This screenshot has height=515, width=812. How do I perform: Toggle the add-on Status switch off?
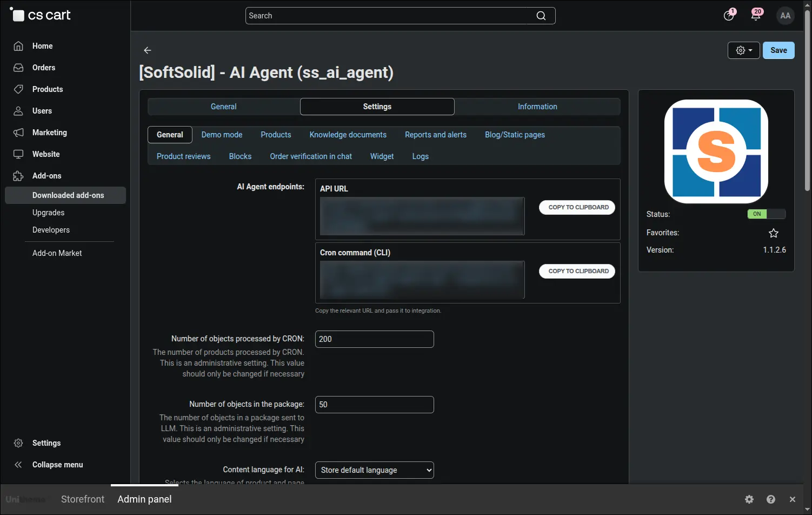pos(767,214)
